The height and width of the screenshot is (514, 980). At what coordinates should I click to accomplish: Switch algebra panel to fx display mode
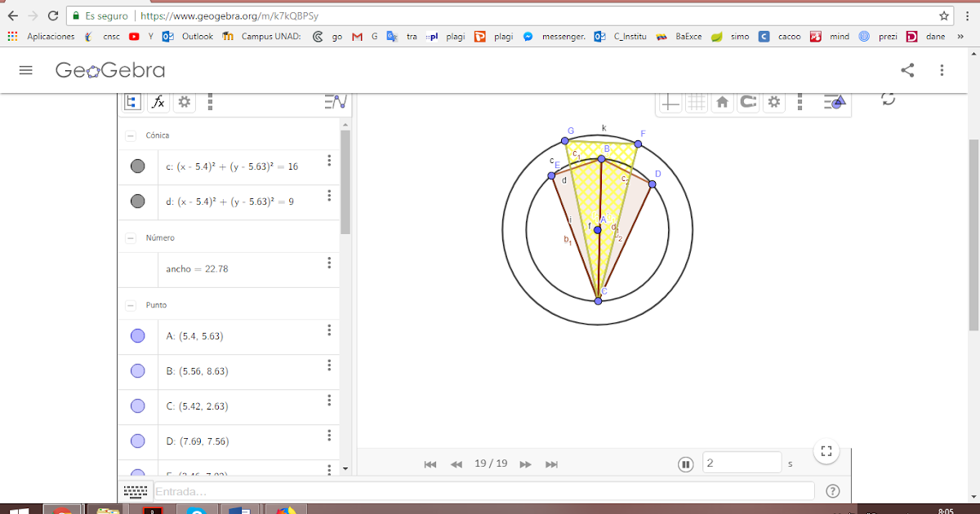tap(158, 102)
